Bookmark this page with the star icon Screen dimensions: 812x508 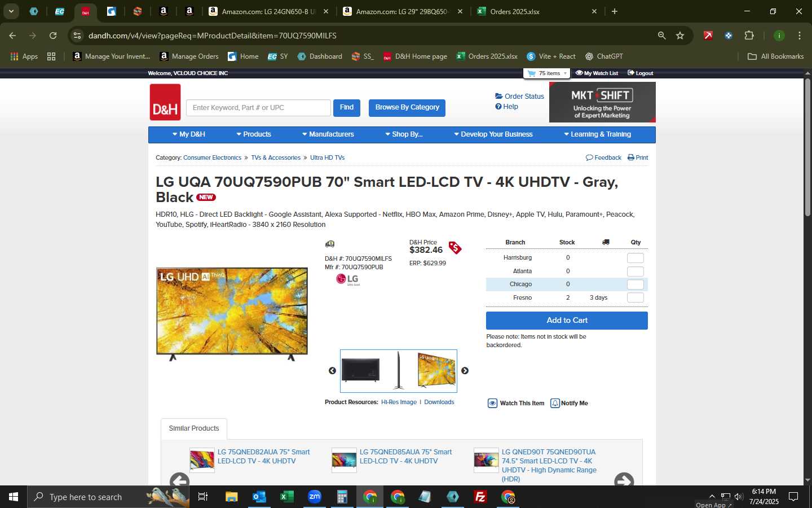pos(680,36)
